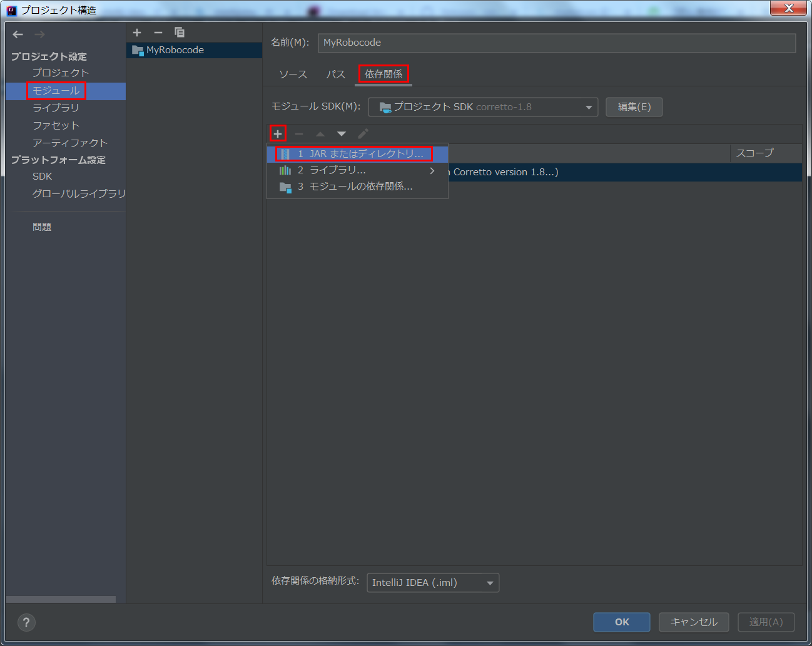Select アーティファクト in the sidebar
The width and height of the screenshot is (812, 646).
[x=70, y=143]
